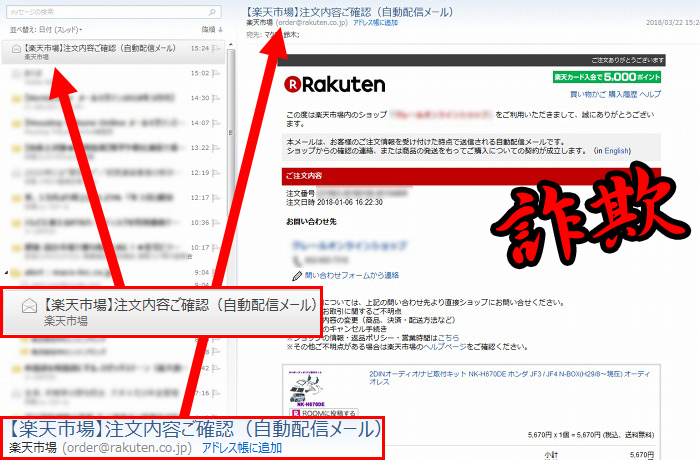This screenshot has width=700, height=460.
Task: Click the envelope icon of the 15:02 message
Action: (x=16, y=73)
